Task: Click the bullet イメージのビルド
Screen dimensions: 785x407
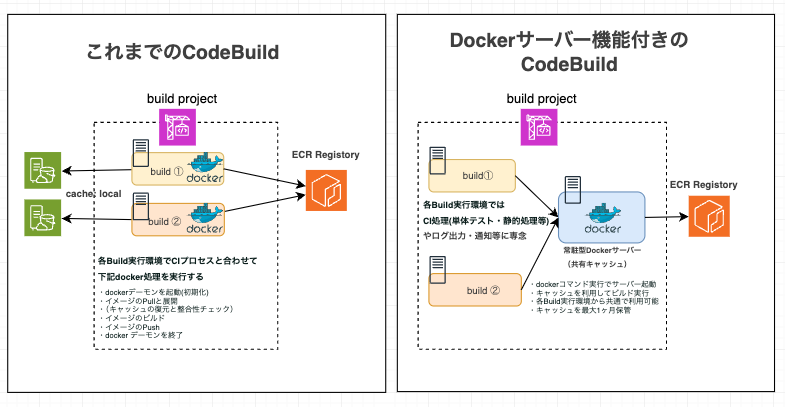Action: click(132, 318)
